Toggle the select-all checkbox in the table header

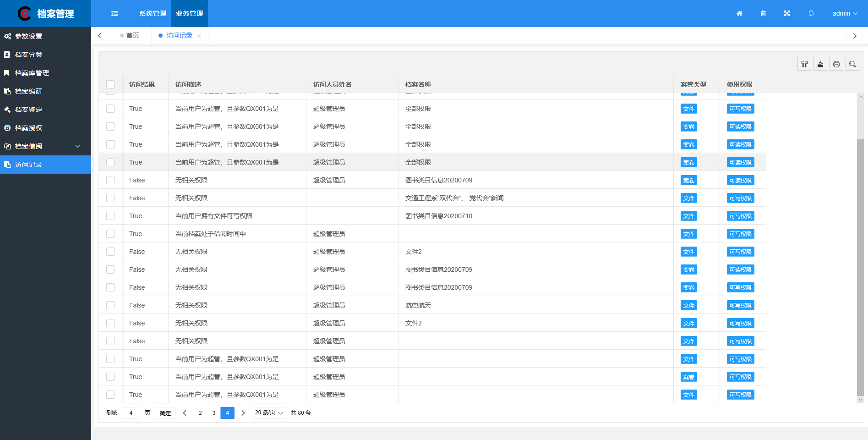point(110,84)
